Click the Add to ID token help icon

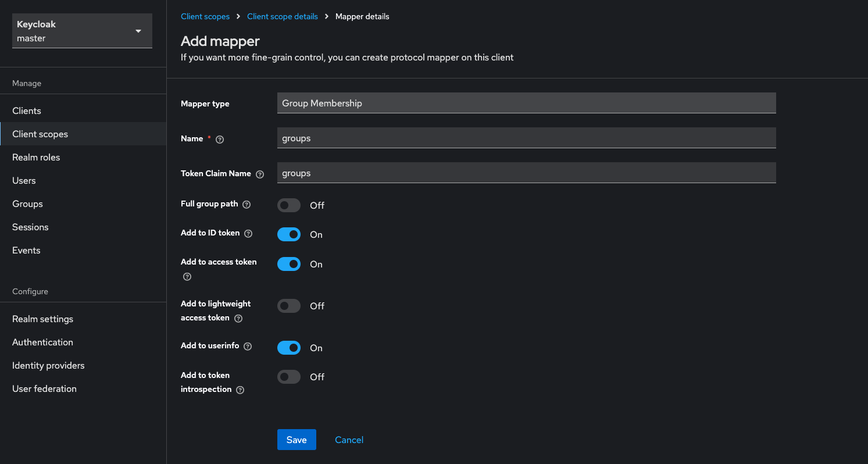click(x=248, y=234)
